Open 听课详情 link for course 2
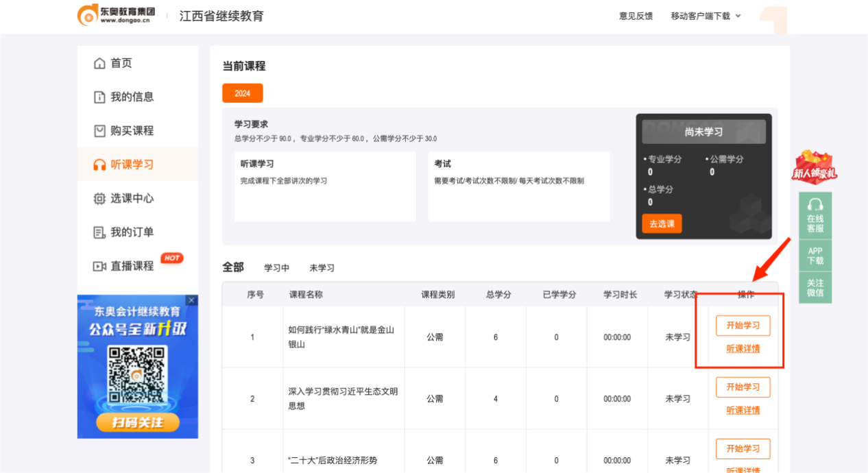 click(743, 410)
